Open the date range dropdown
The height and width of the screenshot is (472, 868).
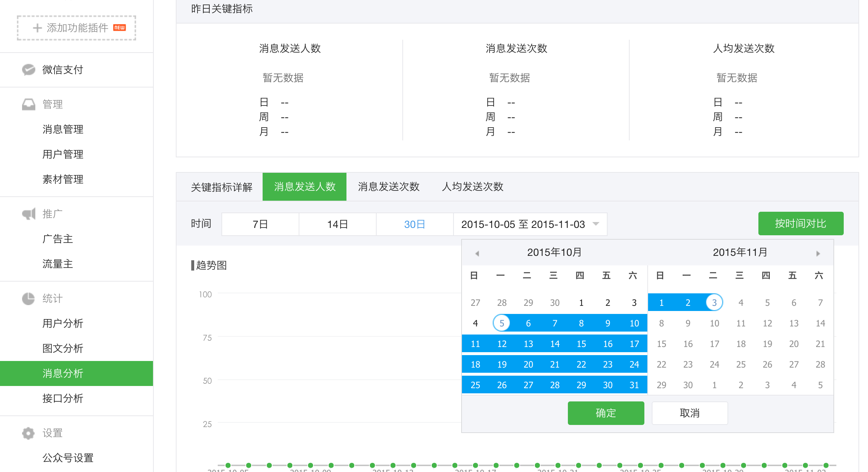click(x=530, y=224)
